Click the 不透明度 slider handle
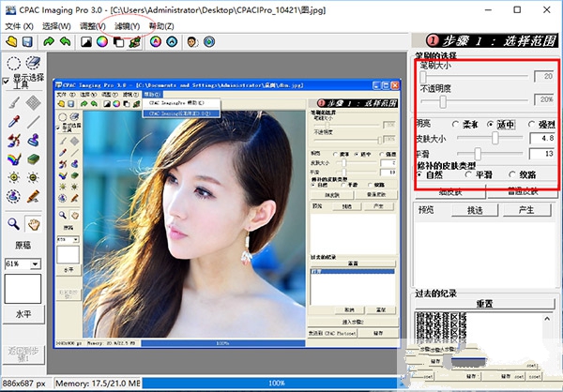 (x=443, y=101)
